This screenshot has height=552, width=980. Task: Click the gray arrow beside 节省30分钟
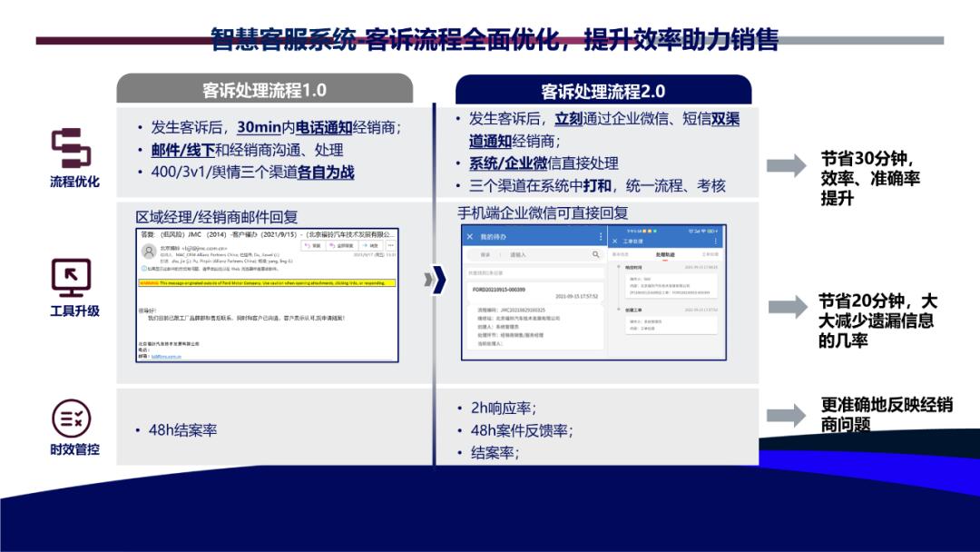point(787,165)
